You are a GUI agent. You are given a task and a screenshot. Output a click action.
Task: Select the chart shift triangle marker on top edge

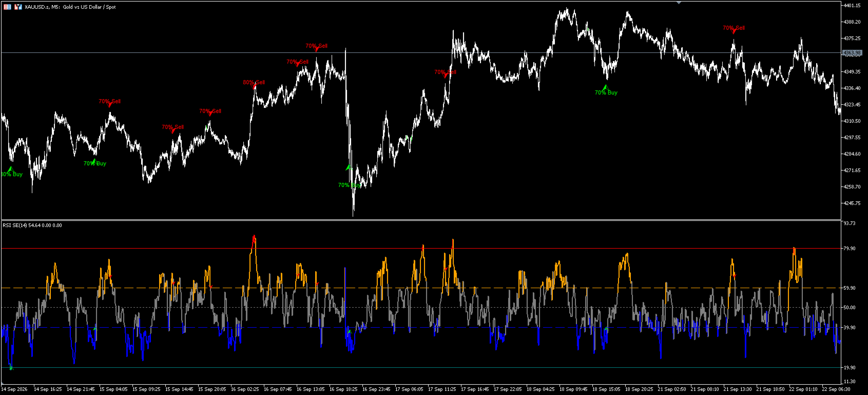click(x=679, y=3)
